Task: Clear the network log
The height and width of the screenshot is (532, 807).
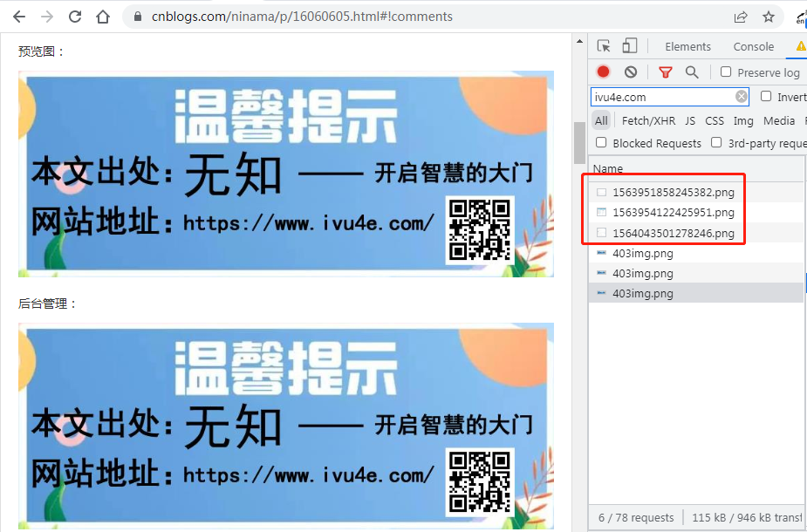Action: point(631,72)
